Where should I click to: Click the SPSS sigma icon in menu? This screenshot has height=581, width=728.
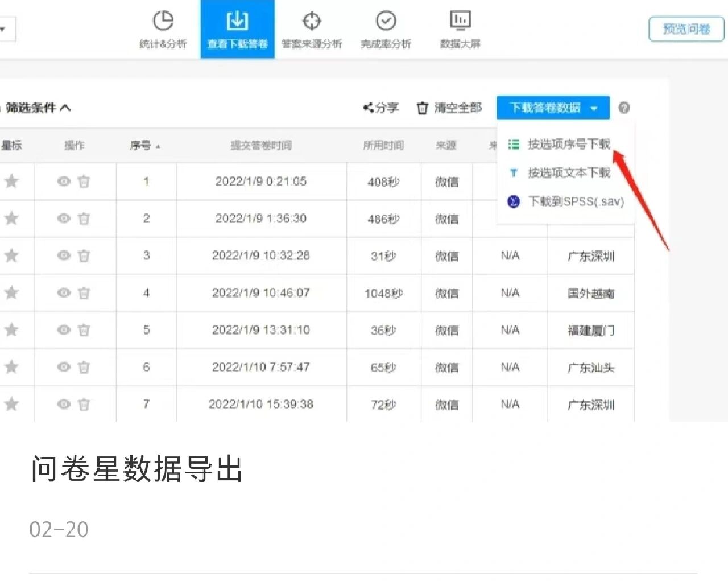click(514, 201)
